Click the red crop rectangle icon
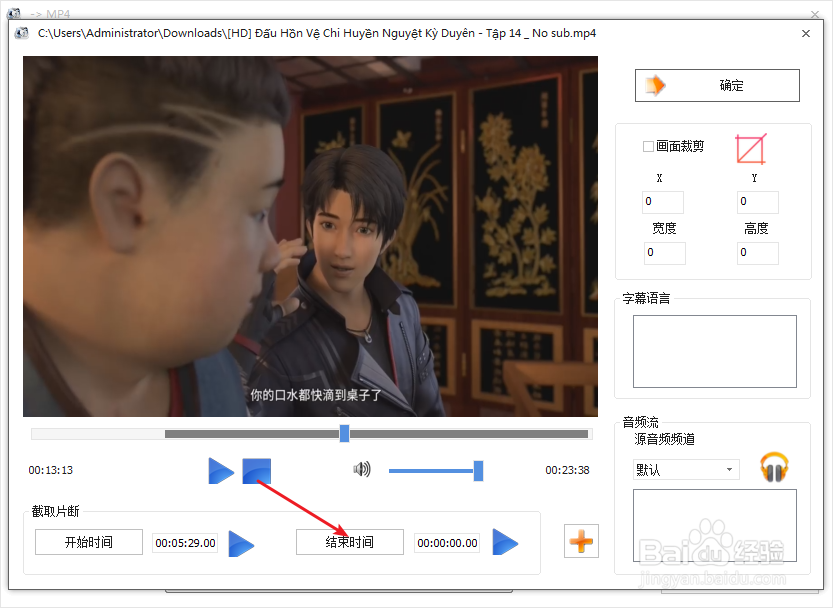 [x=751, y=149]
